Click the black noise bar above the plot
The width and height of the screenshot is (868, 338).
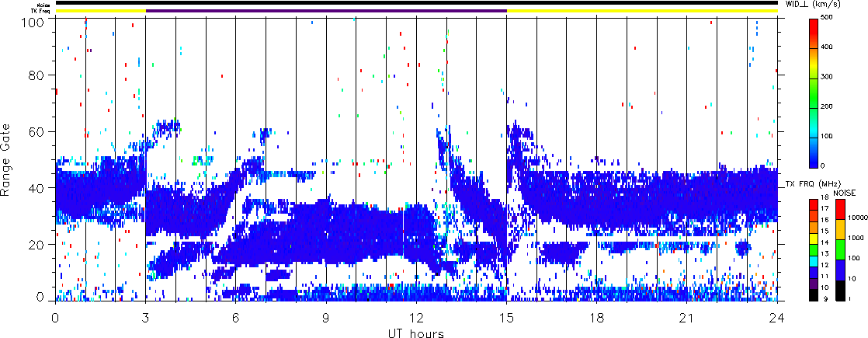pos(416,3)
